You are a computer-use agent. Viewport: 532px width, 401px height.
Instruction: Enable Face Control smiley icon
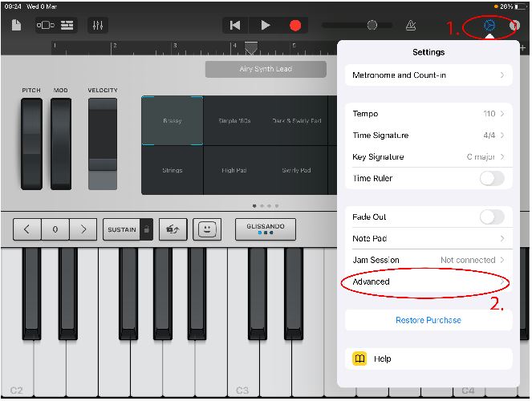point(208,229)
